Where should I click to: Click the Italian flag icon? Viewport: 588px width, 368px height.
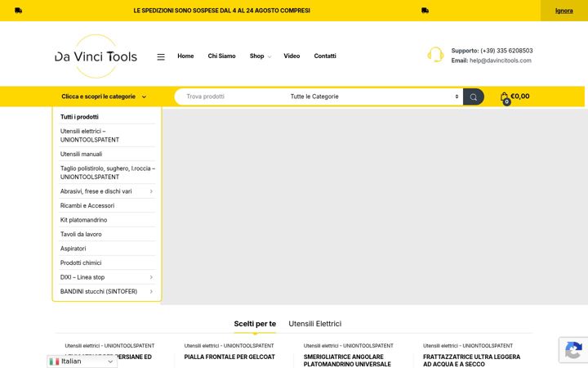55,361
